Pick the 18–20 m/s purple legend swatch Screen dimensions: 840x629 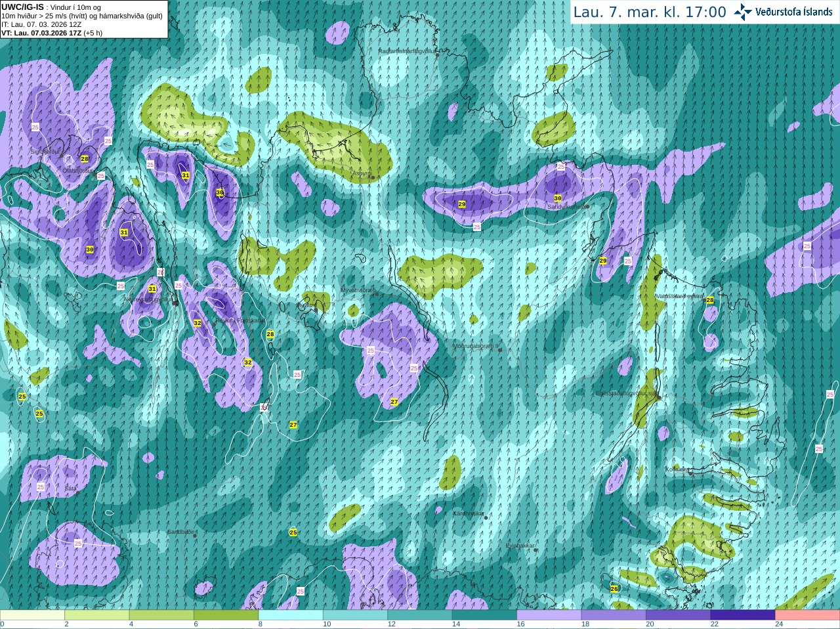click(614, 615)
